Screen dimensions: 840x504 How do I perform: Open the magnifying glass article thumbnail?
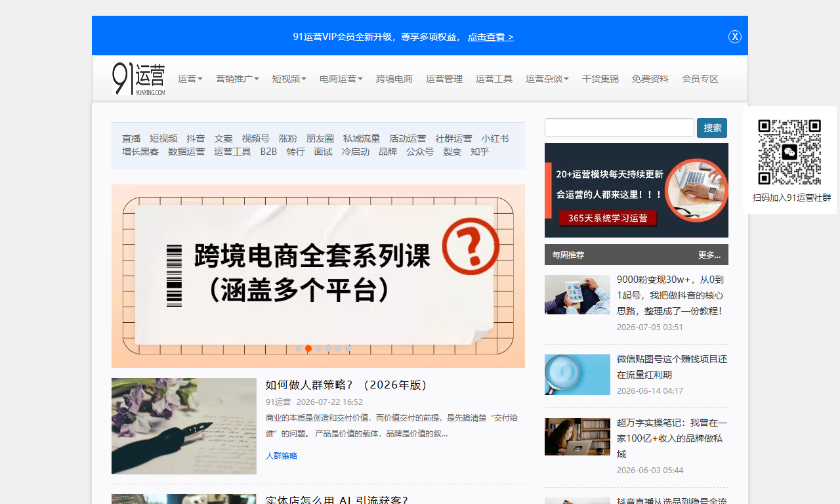coord(577,375)
